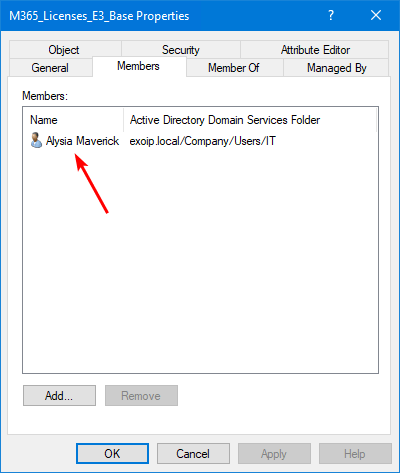400x473 pixels.
Task: Click the Add... button
Action: 59,396
